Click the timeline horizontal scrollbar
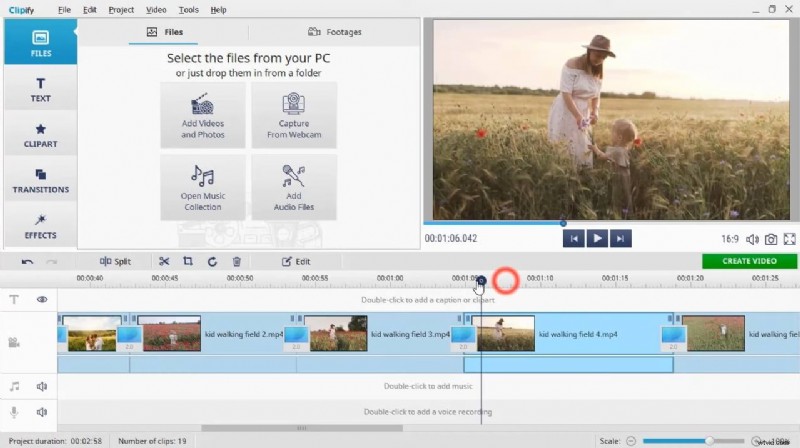The image size is (800, 448). point(302,428)
